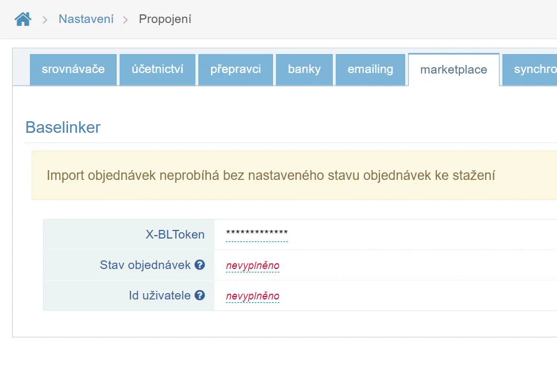The height and width of the screenshot is (392, 557).
Task: Select the marketplace tab
Action: [x=454, y=70]
